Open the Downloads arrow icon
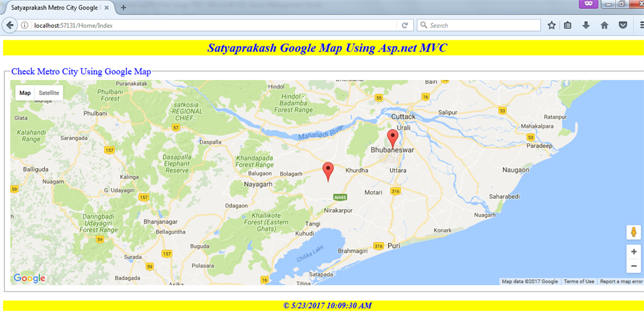Image resolution: width=644 pixels, height=318 pixels. (586, 26)
